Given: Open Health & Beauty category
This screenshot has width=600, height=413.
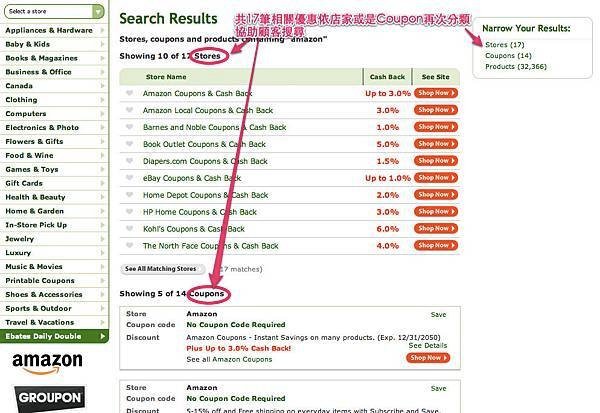Looking at the screenshot, I should (x=54, y=197).
